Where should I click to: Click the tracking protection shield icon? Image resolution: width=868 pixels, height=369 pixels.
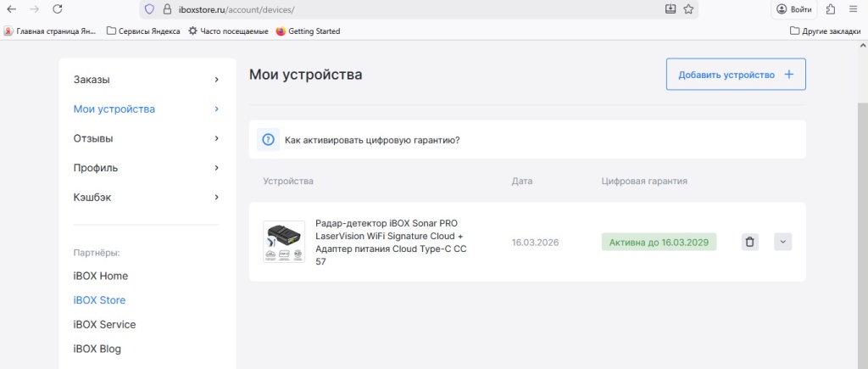pyautogui.click(x=149, y=9)
